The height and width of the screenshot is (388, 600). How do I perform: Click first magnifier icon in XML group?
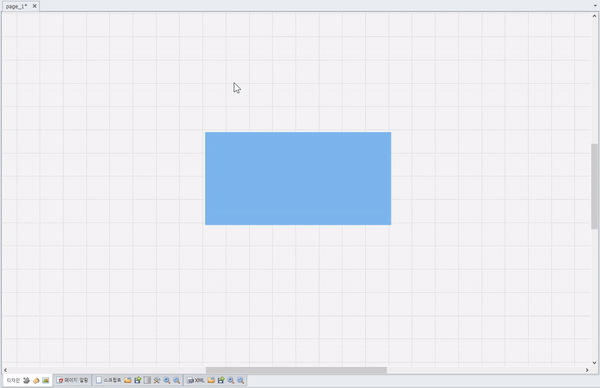coord(231,380)
